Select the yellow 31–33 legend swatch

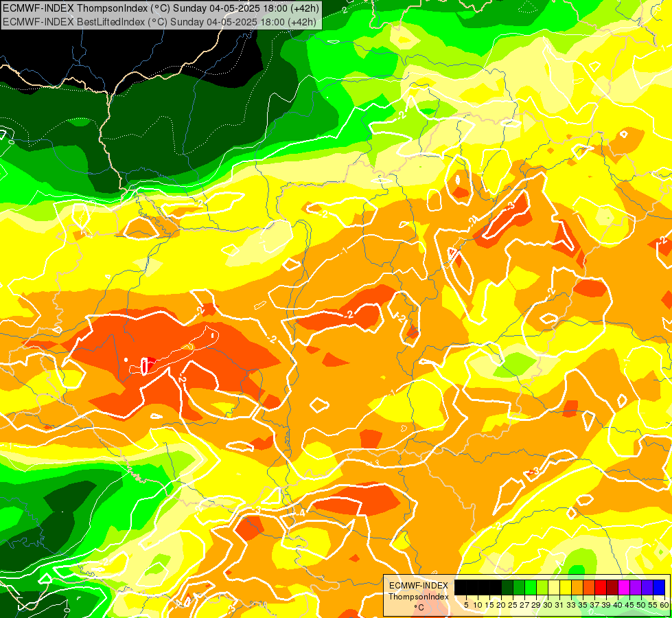click(x=566, y=587)
